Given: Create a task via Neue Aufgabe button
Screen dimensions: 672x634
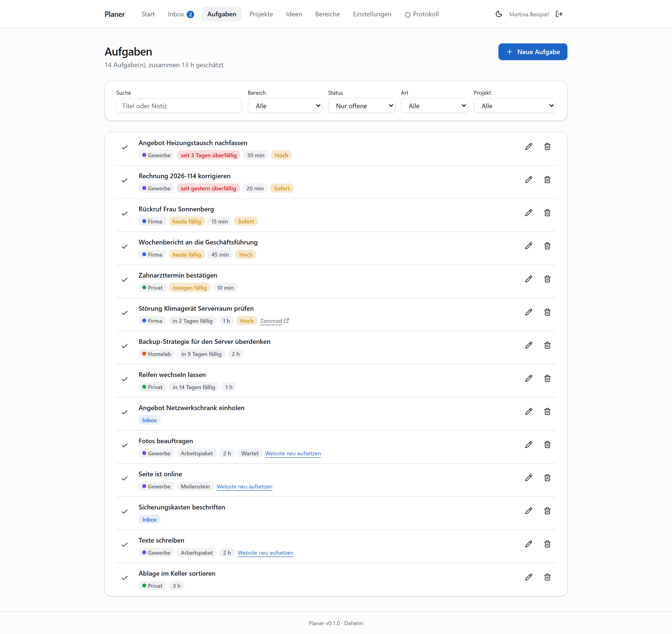Looking at the screenshot, I should point(532,52).
